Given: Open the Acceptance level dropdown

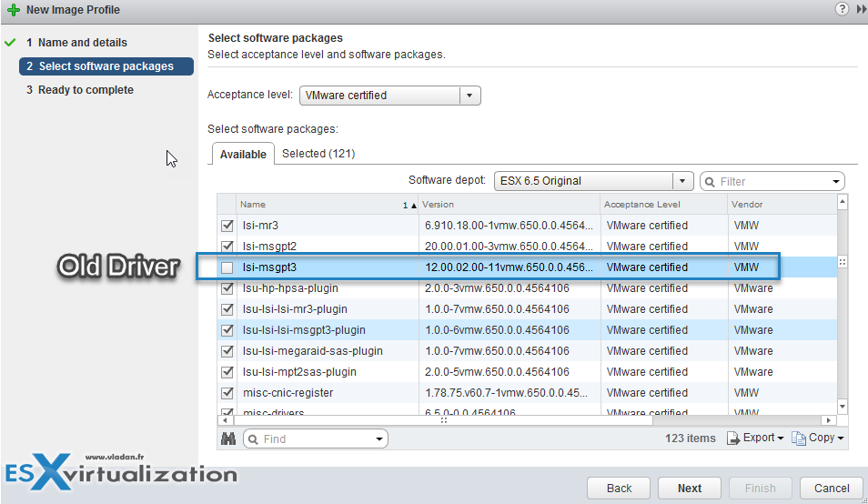Looking at the screenshot, I should click(x=469, y=96).
